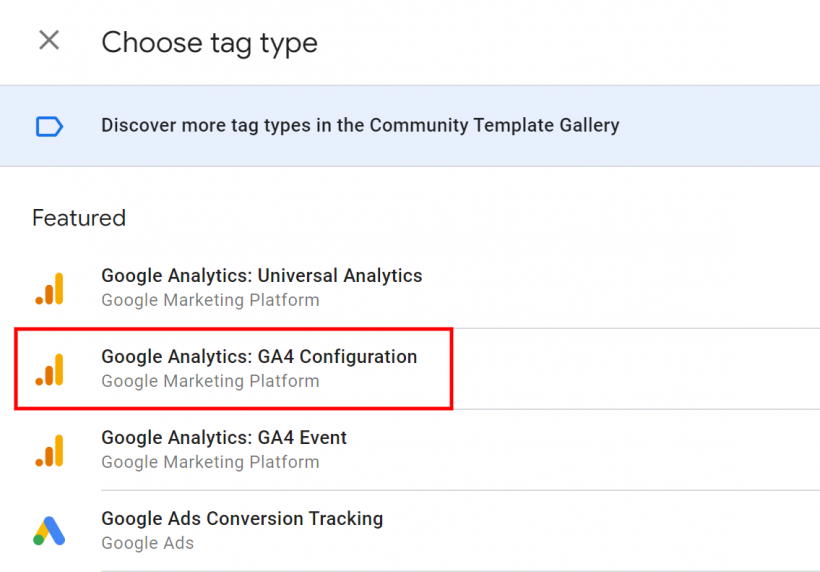Click the Universal Analytics bar chart icon
Image resolution: width=820 pixels, height=572 pixels.
pyautogui.click(x=49, y=288)
